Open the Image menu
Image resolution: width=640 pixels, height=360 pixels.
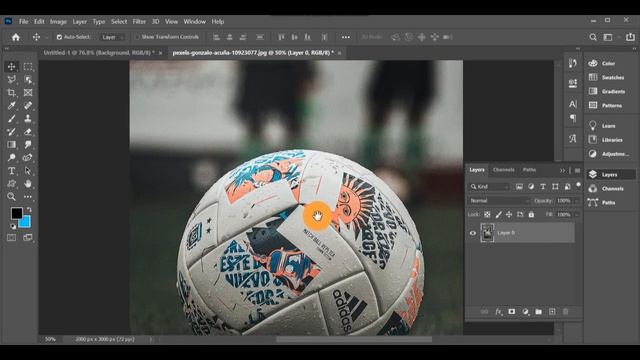(x=58, y=22)
